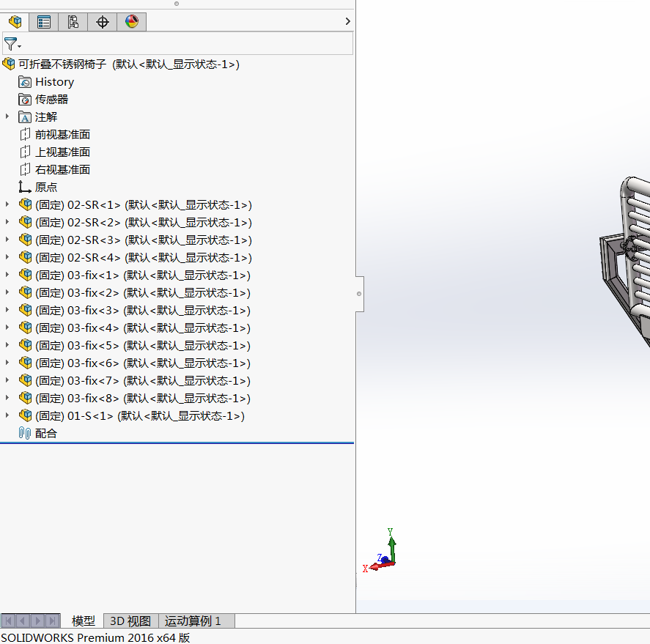Switch to the 3D 视图 tab
This screenshot has width=650, height=644.
coord(130,621)
